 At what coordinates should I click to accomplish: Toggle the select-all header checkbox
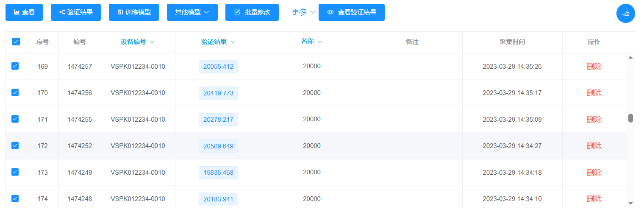click(x=16, y=42)
